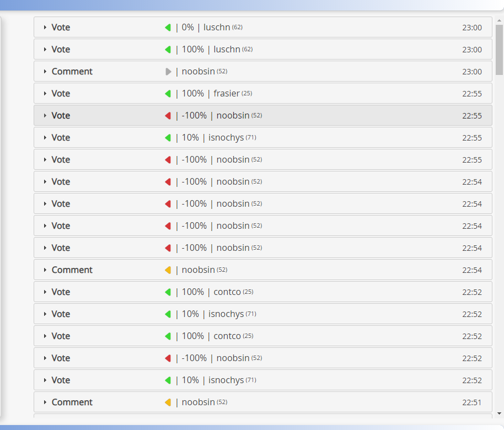
Task: Click "Vote" label in the highlighted row
Action: click(x=61, y=115)
